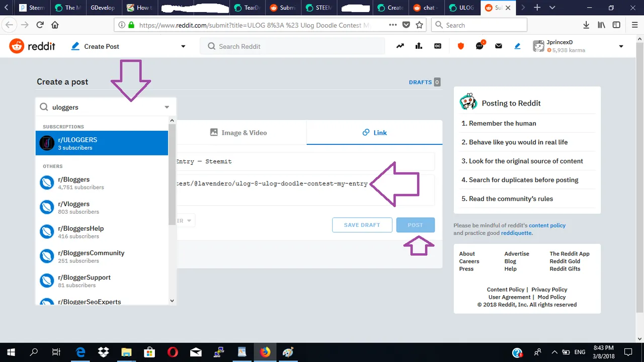Expand the Create Post navigation dropdown
The width and height of the screenshot is (644, 362).
coord(183,46)
